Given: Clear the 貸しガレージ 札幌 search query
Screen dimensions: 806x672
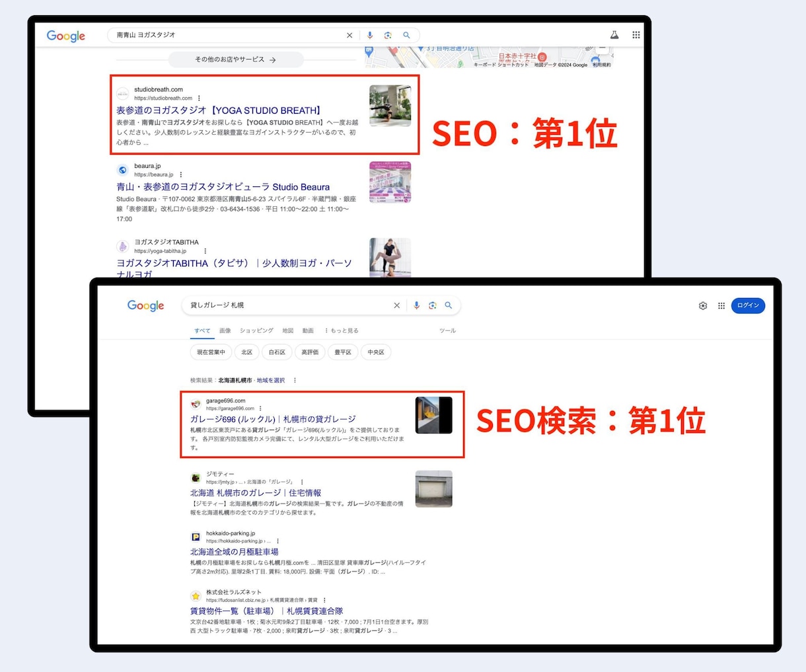Looking at the screenshot, I should tap(396, 305).
